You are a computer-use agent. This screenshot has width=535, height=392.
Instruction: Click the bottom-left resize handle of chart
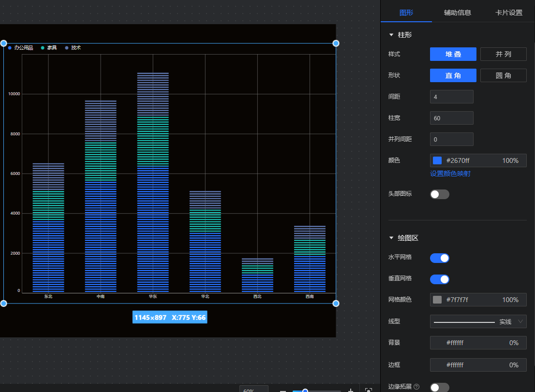click(x=3, y=304)
